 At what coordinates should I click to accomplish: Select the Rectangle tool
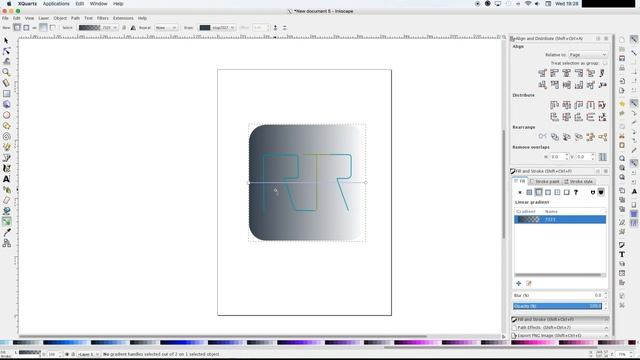6,93
